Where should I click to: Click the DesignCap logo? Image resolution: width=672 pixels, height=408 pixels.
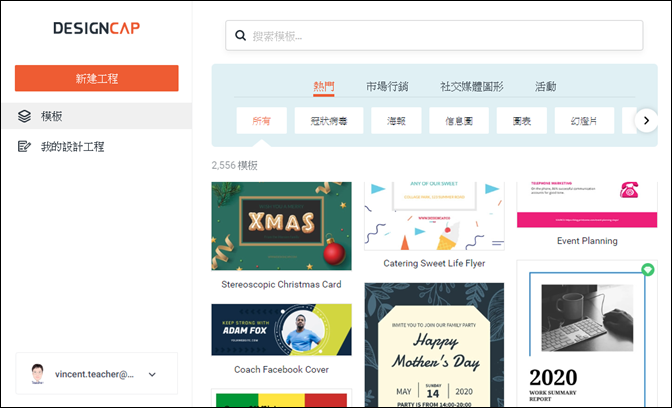tap(96, 28)
